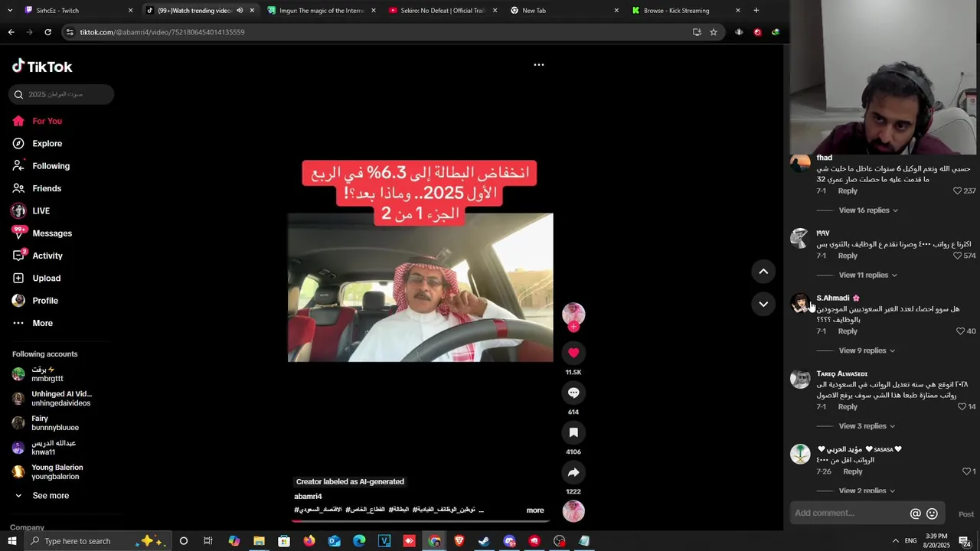Open Steam from taskbar
The height and width of the screenshot is (551, 980).
click(484, 541)
